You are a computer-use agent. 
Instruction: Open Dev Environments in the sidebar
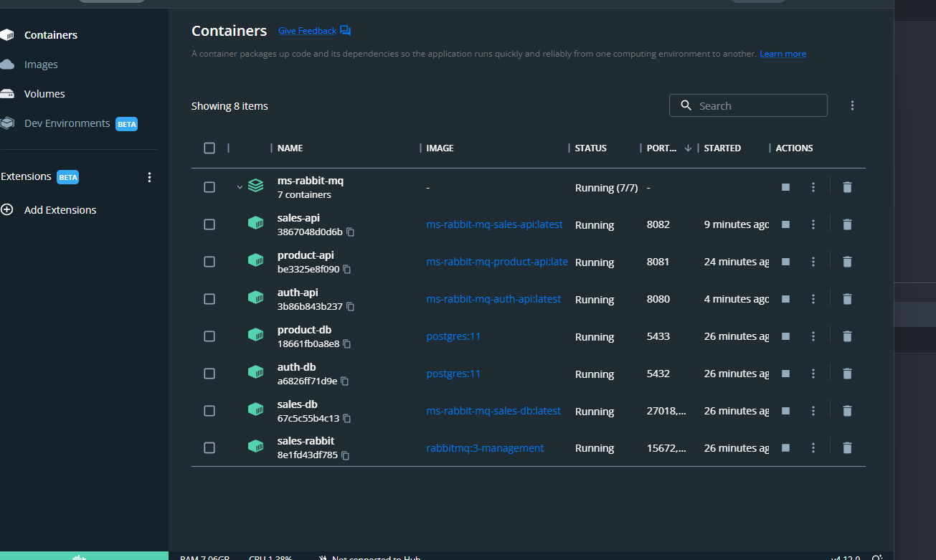point(69,123)
